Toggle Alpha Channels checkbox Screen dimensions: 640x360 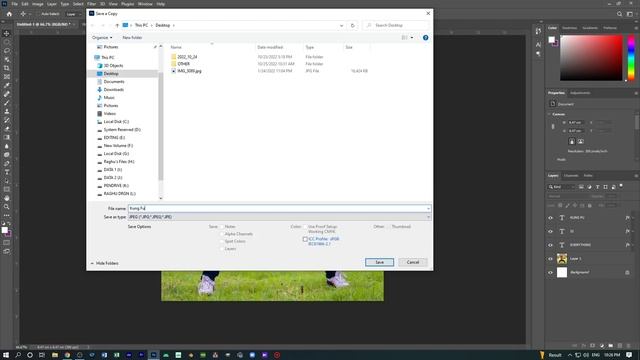pos(222,234)
